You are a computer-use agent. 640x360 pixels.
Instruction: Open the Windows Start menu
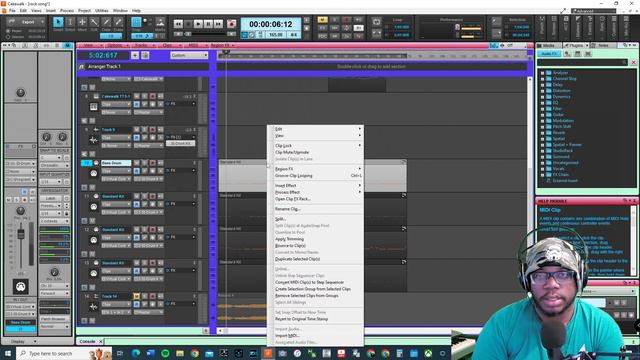(x=8, y=353)
